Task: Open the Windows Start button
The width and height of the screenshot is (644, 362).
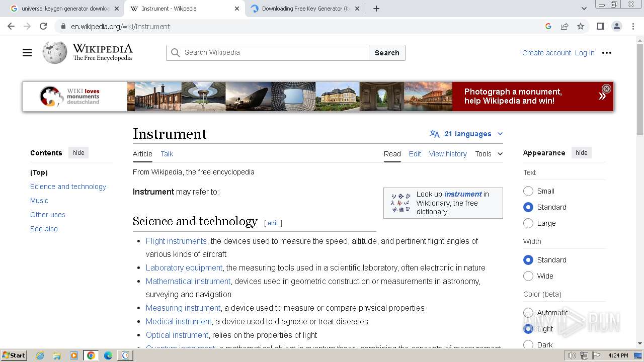Action: coord(14,355)
